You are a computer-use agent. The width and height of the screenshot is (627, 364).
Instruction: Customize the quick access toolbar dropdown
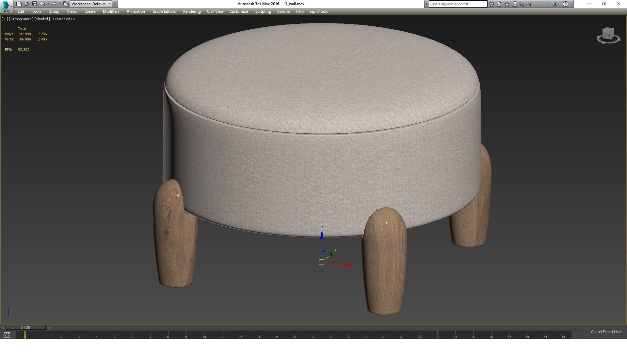pyautogui.click(x=115, y=4)
